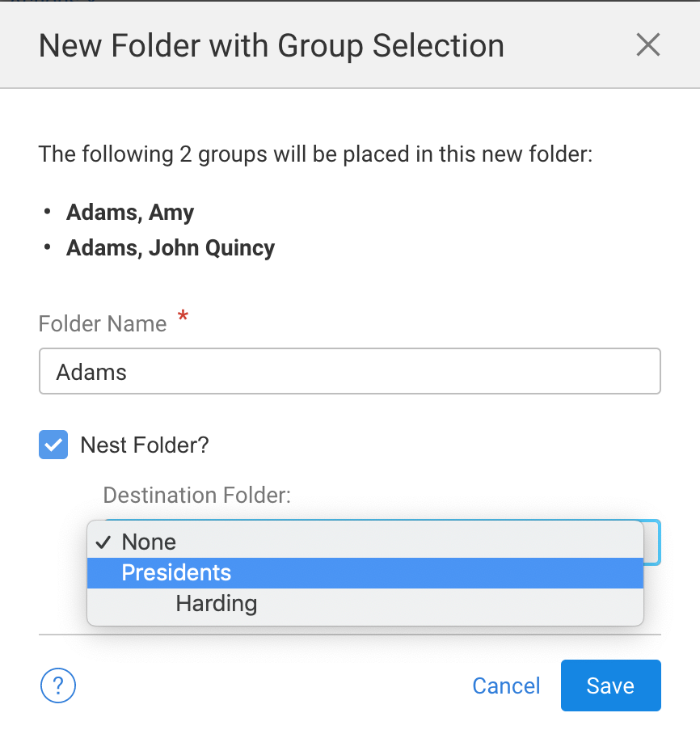Click the "Adams, John Quincy" group entry
Viewport: 700px width, 734px height.
[171, 247]
